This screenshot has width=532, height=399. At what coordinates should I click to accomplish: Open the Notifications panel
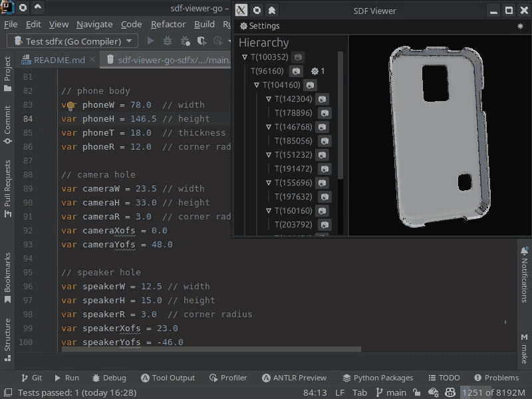coord(524,275)
